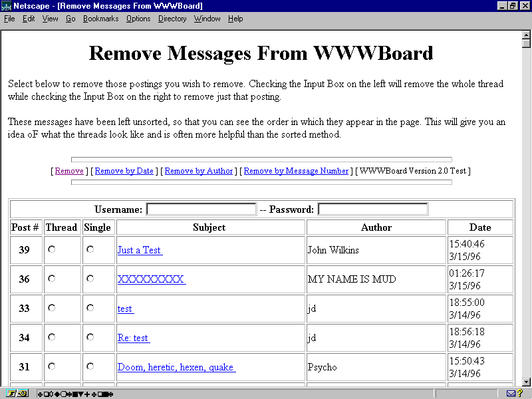Open the 'Just a Test' message link
The height and width of the screenshot is (399, 532).
[139, 250]
